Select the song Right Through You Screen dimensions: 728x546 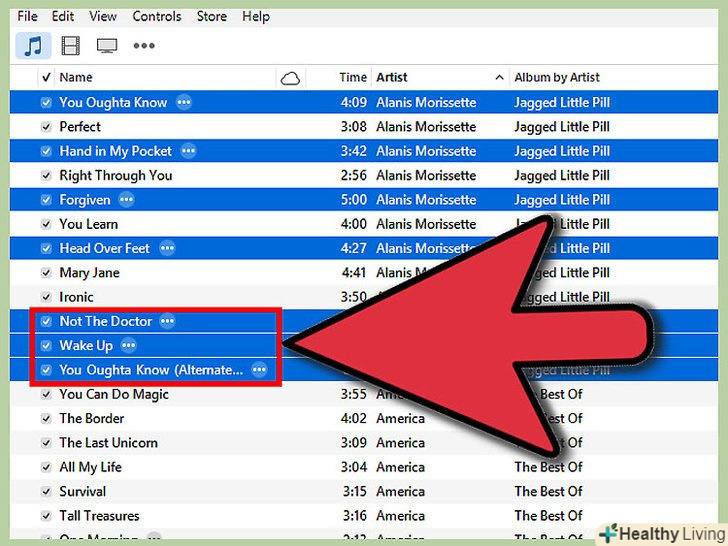[x=116, y=176]
